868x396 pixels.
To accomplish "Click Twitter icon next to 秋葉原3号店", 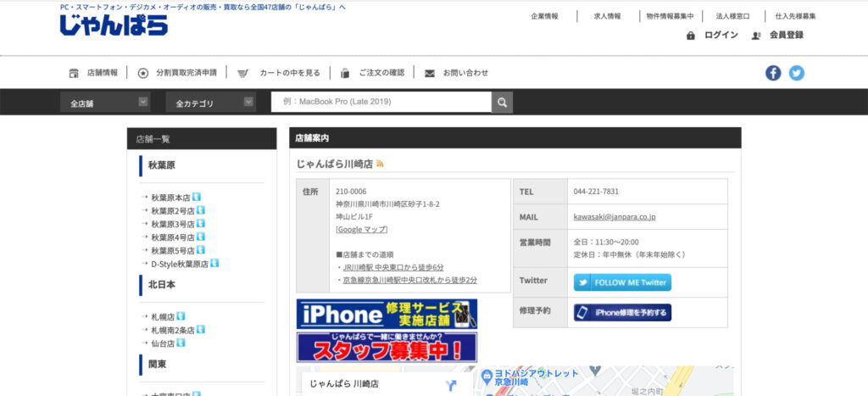I will click(200, 223).
